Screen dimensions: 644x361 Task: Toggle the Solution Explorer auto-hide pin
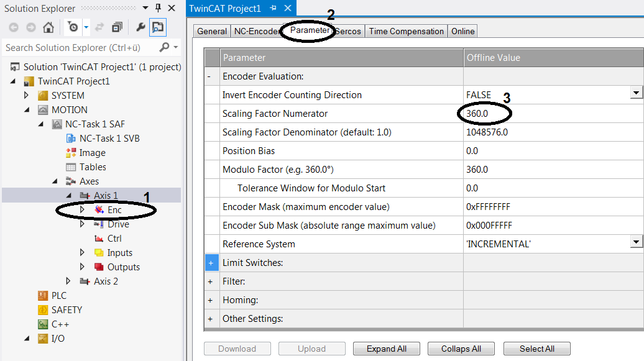coord(158,8)
